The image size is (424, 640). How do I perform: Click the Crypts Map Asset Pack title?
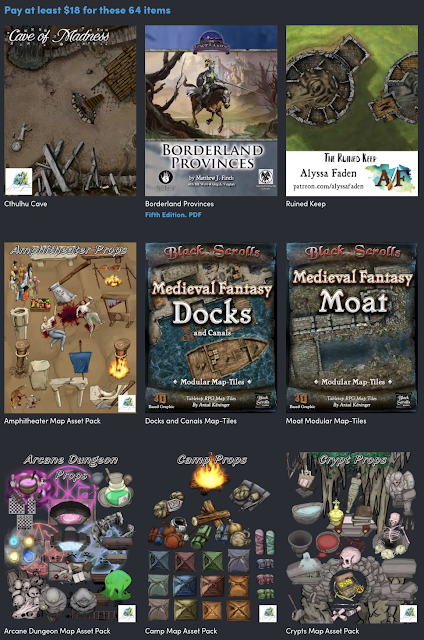(x=322, y=631)
